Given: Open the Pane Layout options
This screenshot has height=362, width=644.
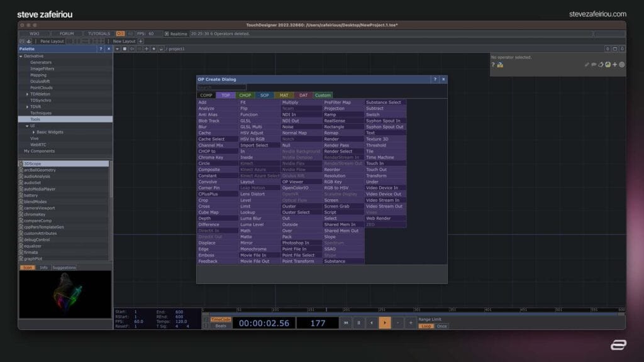Looking at the screenshot, I should (52, 41).
